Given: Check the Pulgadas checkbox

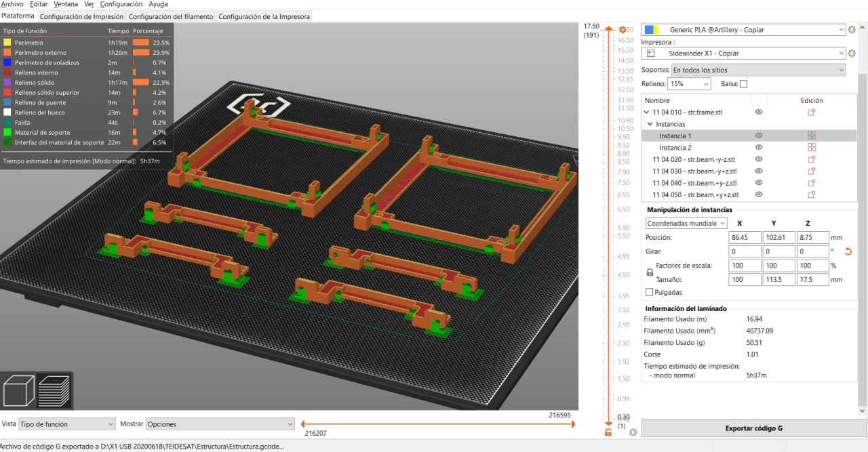Looking at the screenshot, I should click(x=650, y=292).
